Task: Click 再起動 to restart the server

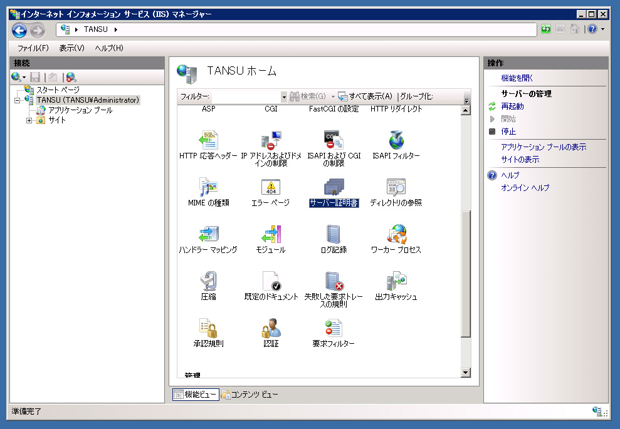Action: [x=512, y=106]
